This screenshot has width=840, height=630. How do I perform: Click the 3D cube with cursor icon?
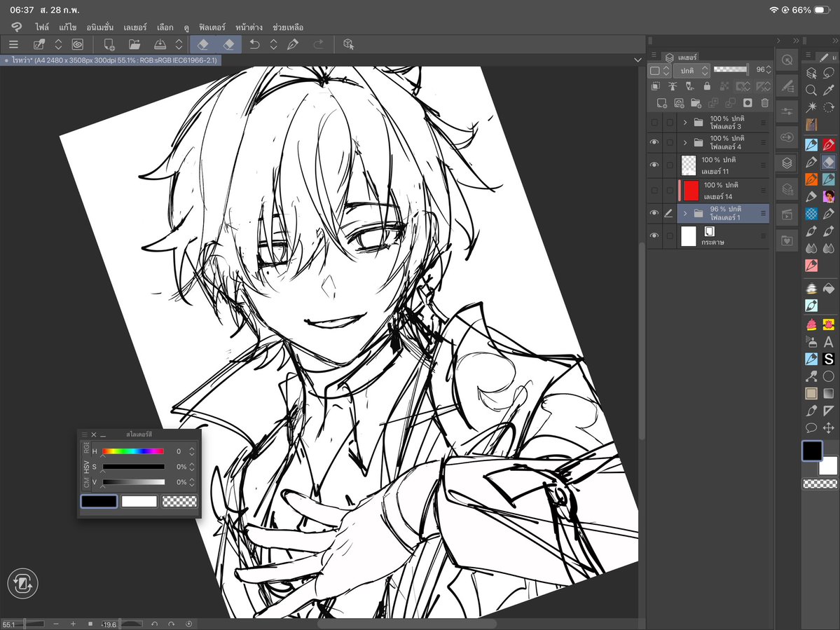pyautogui.click(x=348, y=44)
